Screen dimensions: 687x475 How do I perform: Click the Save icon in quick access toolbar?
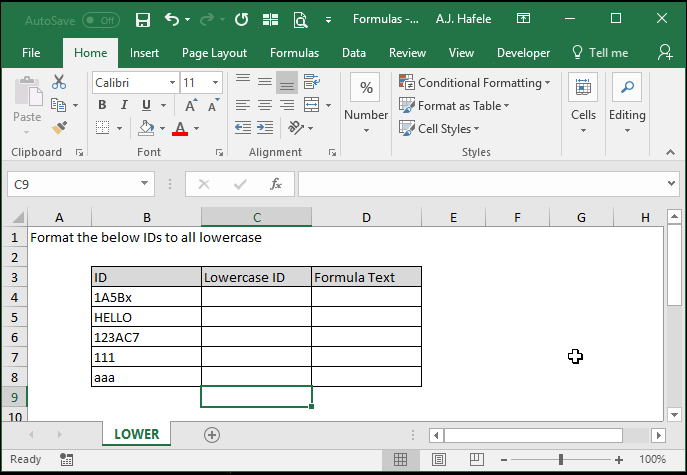(x=143, y=19)
